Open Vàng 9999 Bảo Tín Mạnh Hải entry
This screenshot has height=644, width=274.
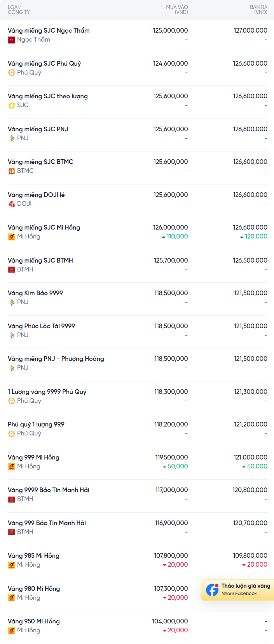(x=49, y=490)
